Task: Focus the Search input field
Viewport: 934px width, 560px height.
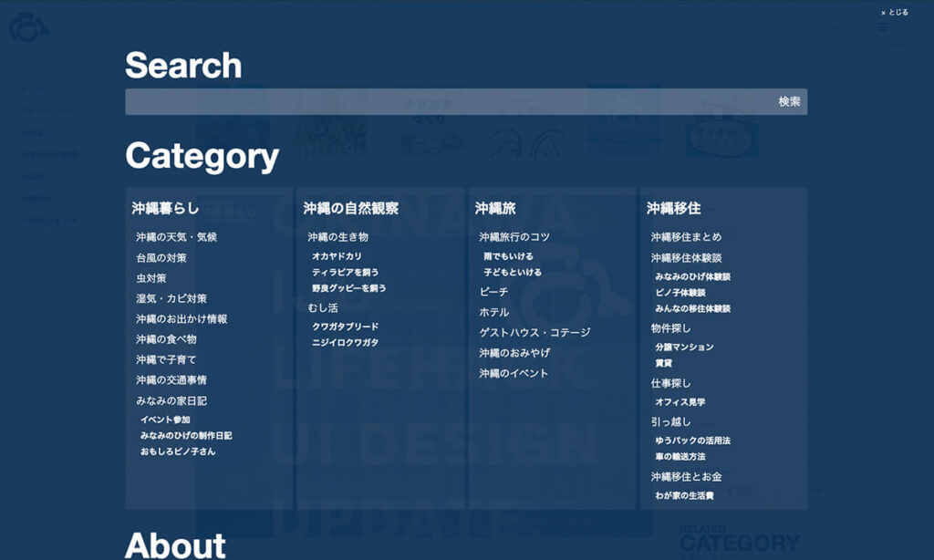Action: coord(447,102)
